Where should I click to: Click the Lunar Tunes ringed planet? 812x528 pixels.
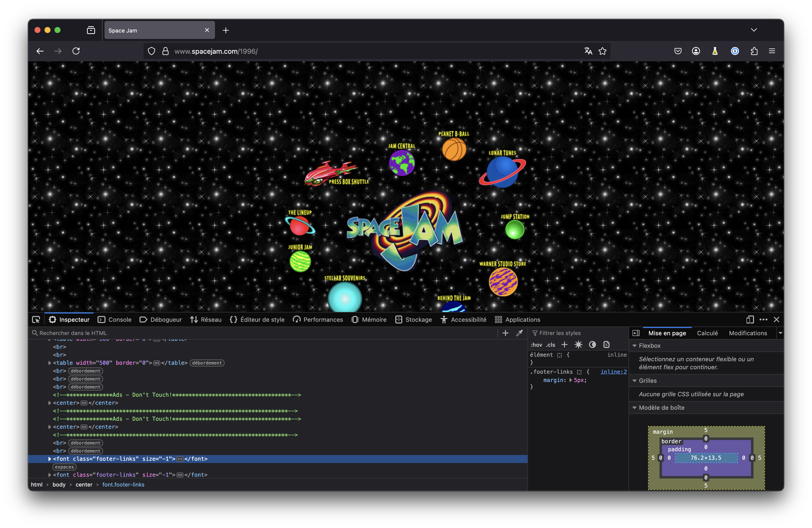[502, 172]
